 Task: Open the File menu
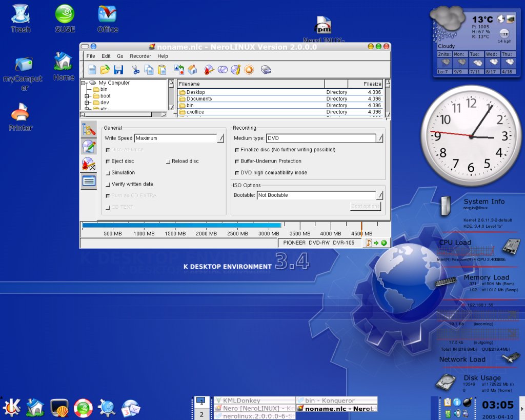coord(91,56)
